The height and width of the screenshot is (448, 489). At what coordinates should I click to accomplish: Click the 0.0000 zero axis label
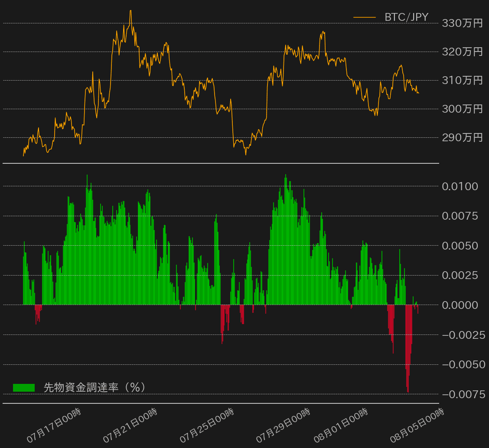point(460,305)
